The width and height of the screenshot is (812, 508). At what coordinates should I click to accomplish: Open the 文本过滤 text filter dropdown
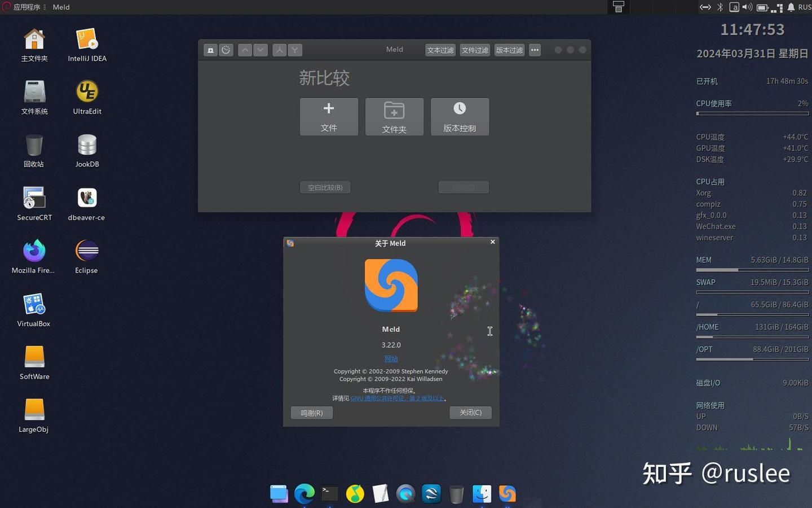440,50
